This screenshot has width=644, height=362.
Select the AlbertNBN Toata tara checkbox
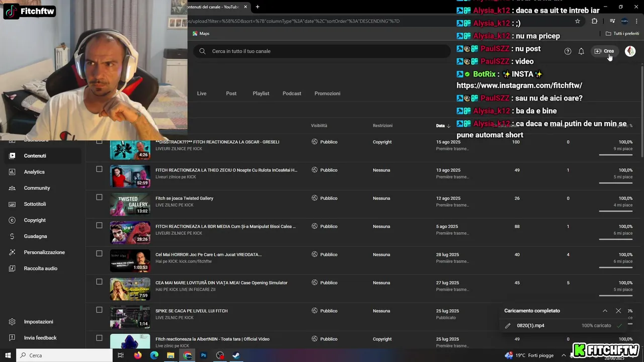point(99,338)
